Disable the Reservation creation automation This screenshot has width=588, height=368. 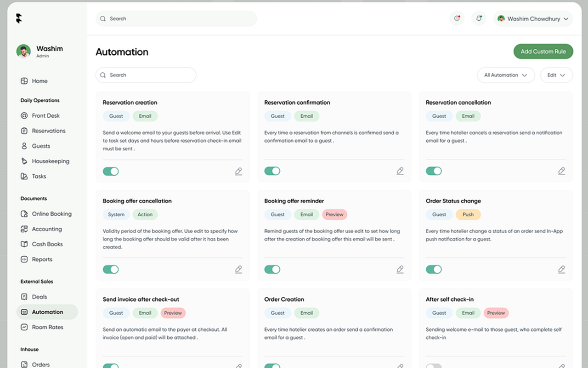(111, 171)
